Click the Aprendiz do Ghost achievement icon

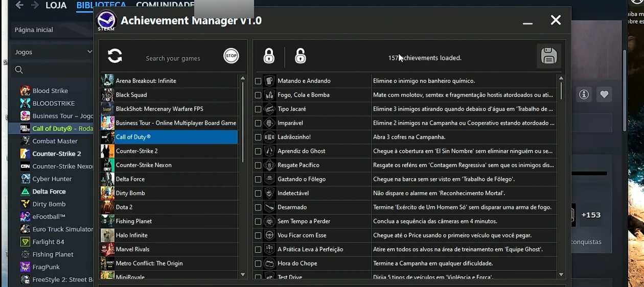pos(269,151)
